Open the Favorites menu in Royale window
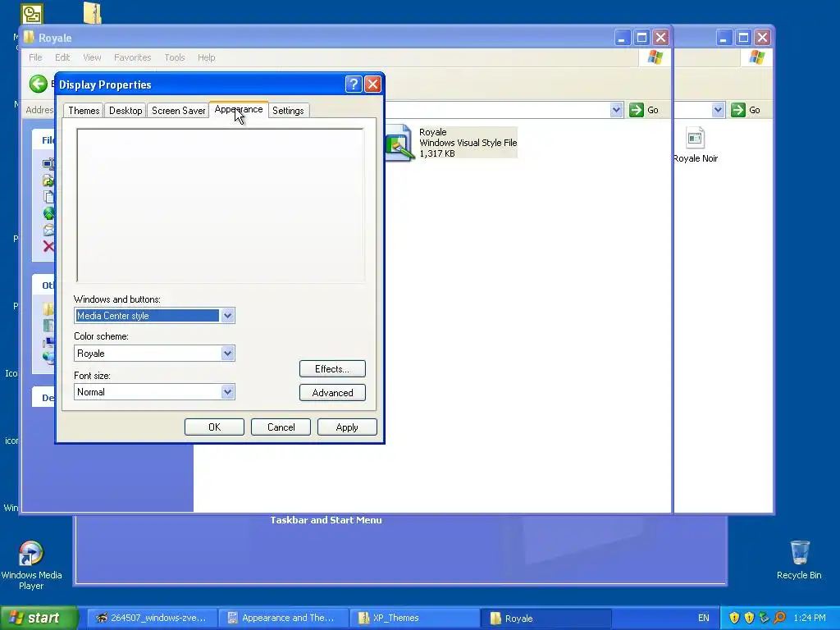 pos(132,57)
